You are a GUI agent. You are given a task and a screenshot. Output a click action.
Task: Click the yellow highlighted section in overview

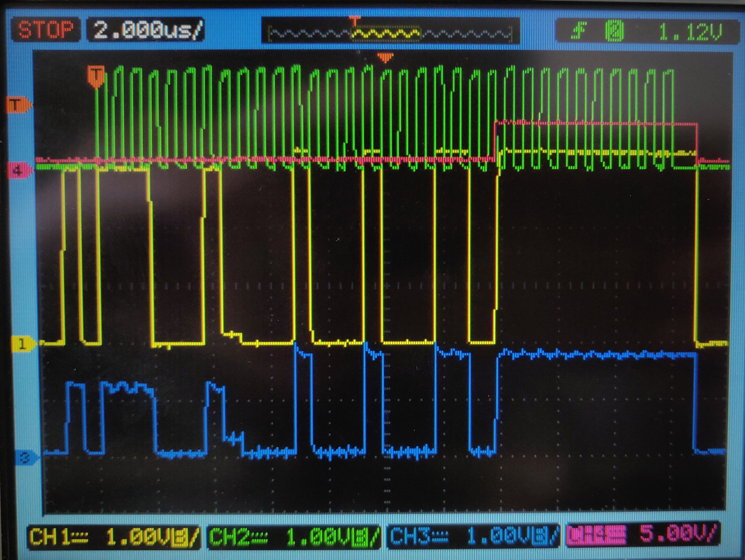pos(386,34)
